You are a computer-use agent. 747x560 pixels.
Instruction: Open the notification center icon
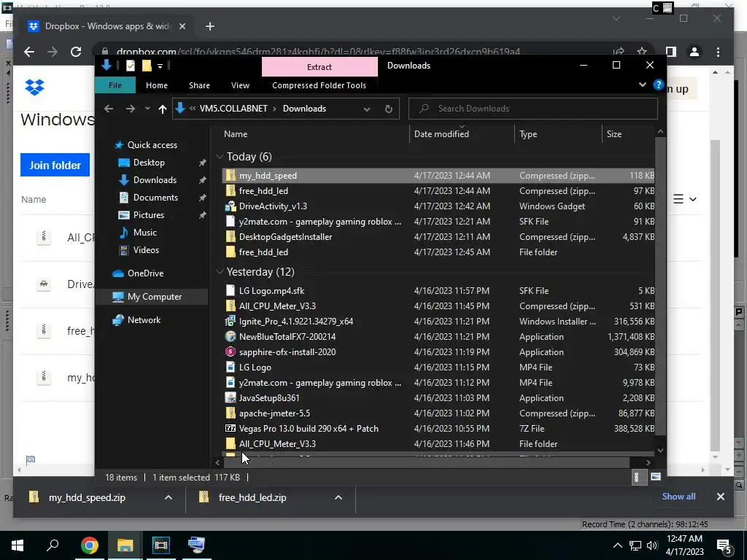[724, 546]
